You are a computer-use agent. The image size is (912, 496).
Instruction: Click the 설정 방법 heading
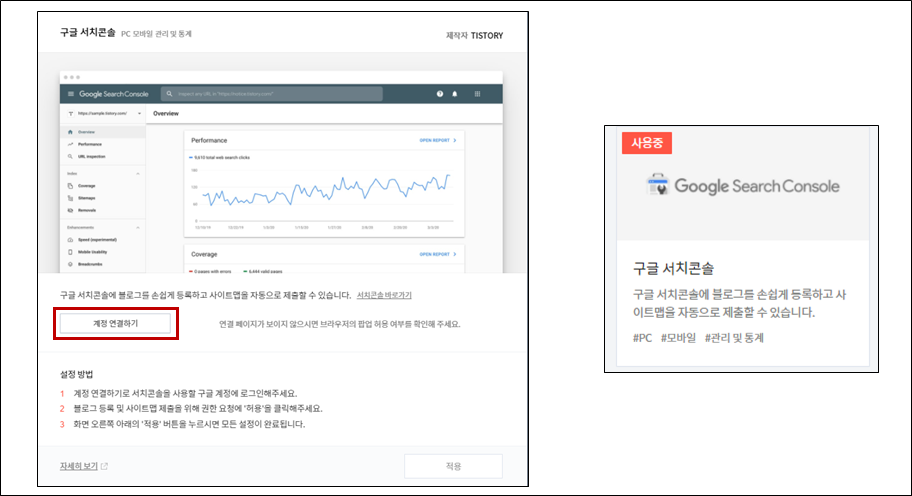coord(76,374)
